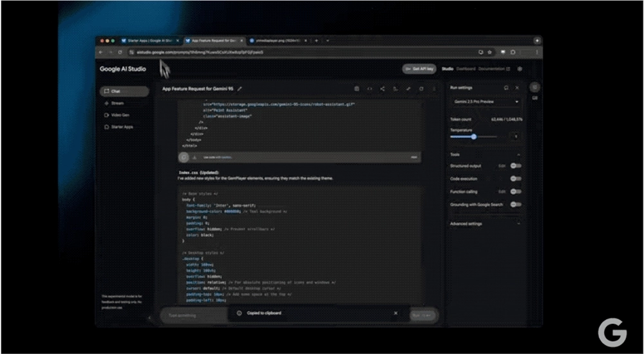Click Edit next to Function calling
Viewport: 644px width, 354px height.
[502, 191]
